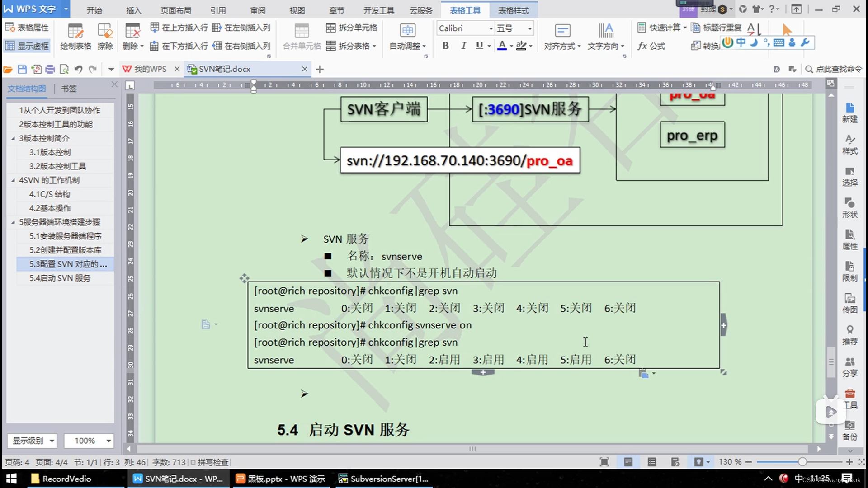Click the Save icon in quick toolbar
868x488 pixels.
pos(22,69)
